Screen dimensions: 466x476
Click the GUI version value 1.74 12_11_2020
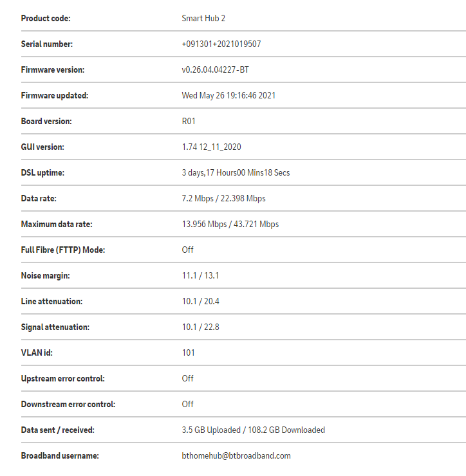click(x=211, y=147)
